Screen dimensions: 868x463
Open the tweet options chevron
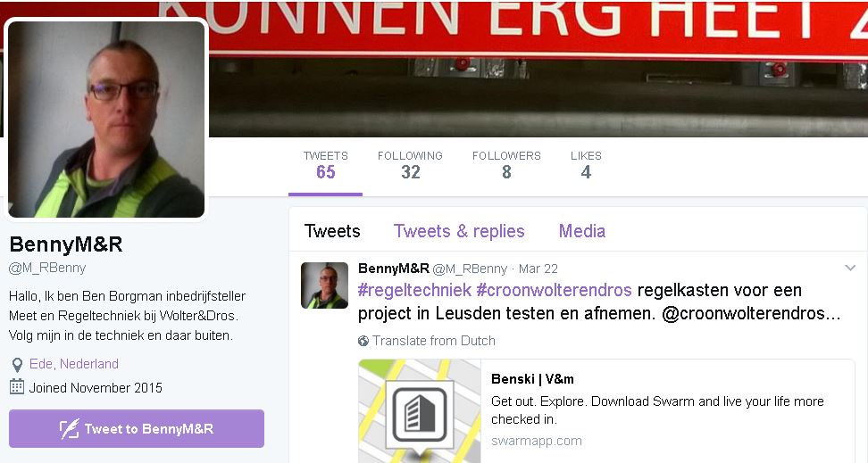[x=850, y=269]
